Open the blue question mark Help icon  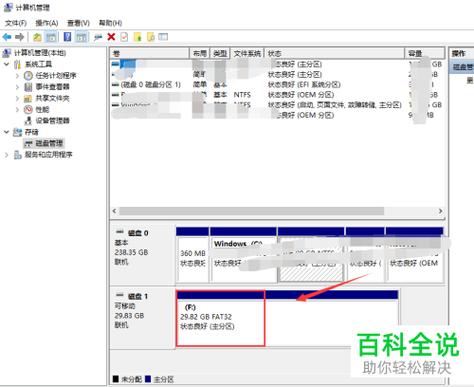pyautogui.click(x=67, y=37)
